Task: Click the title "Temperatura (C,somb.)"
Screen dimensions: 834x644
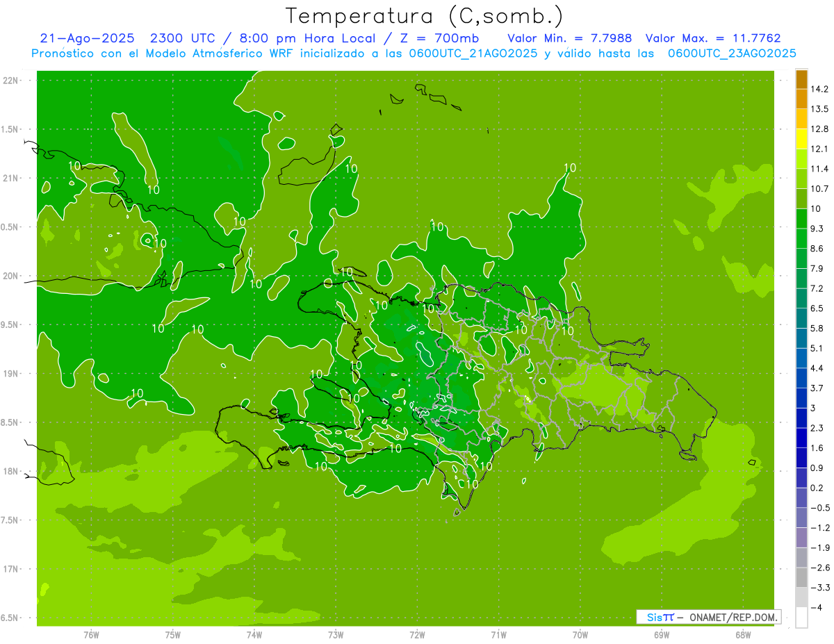Action: coord(424,16)
